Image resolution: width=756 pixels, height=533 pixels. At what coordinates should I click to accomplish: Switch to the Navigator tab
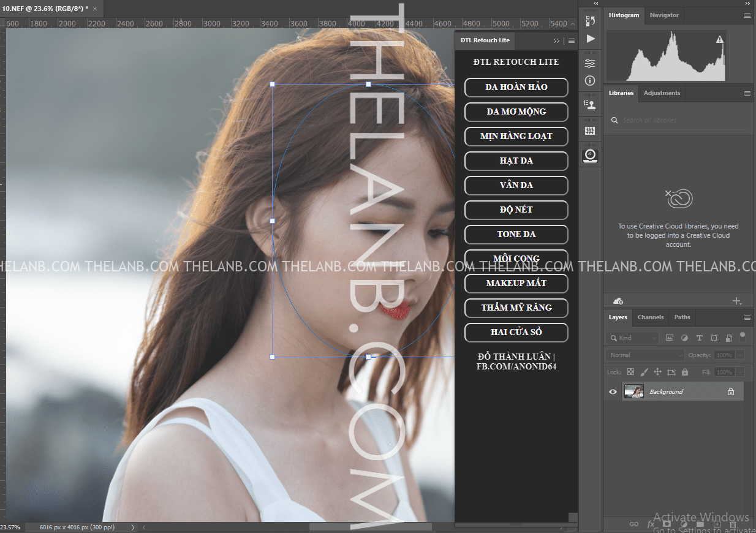(x=664, y=15)
